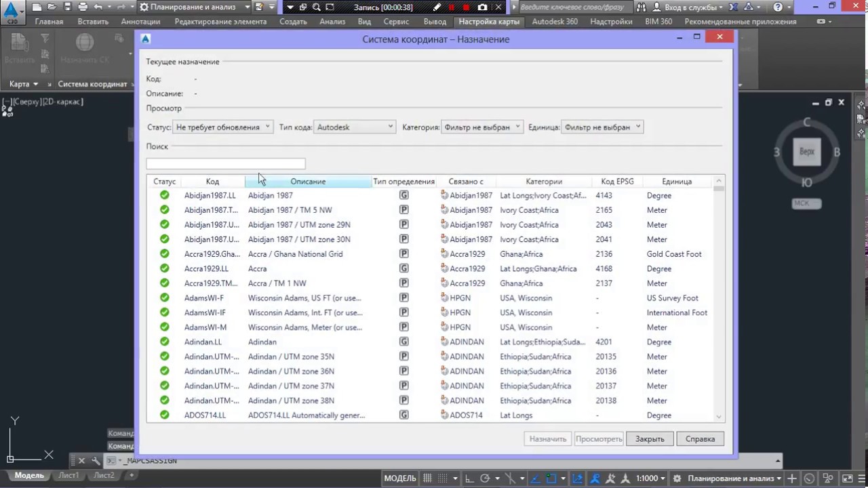Toggle dynamic UCS icon in status bar
This screenshot has width=868, height=488.
point(577,479)
